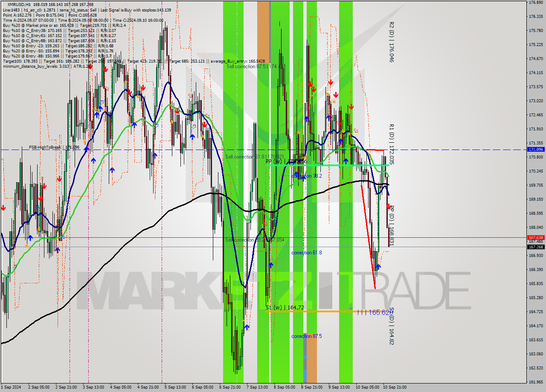This screenshot has width=546, height=392.
Task: Click the 175.225 price axis value
Action: point(535,45)
